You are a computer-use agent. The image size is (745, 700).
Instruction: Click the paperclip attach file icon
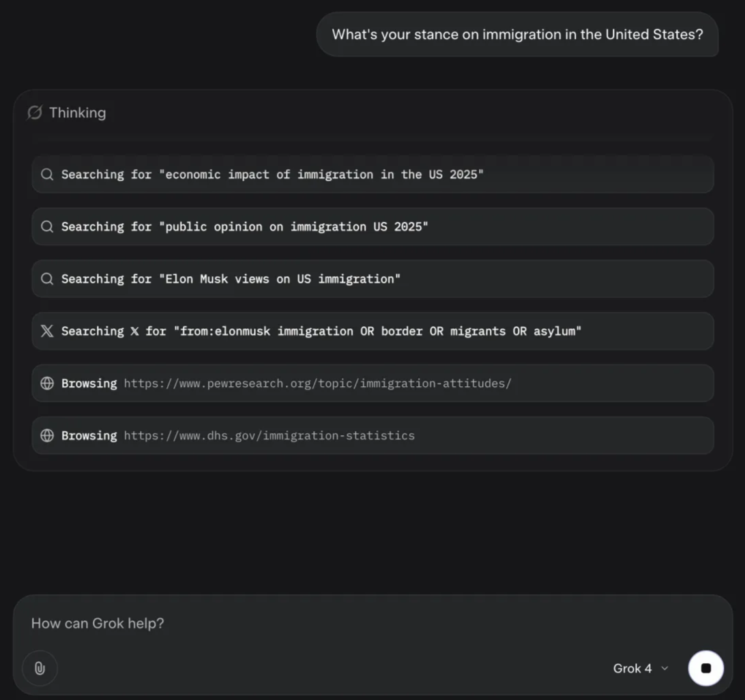(x=40, y=668)
